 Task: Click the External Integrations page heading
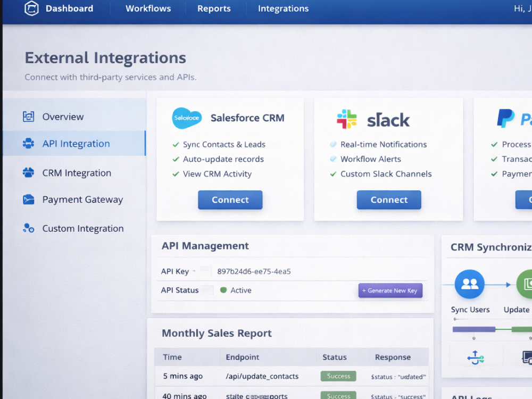(105, 57)
